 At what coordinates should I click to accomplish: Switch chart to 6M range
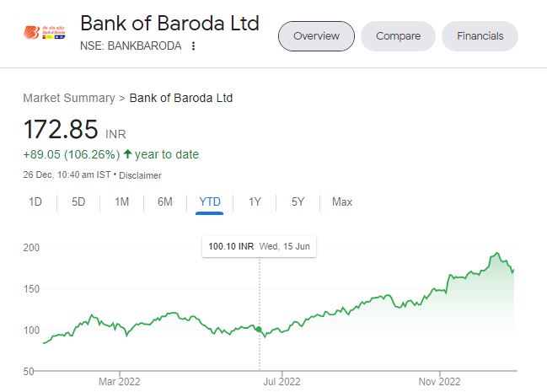click(164, 201)
